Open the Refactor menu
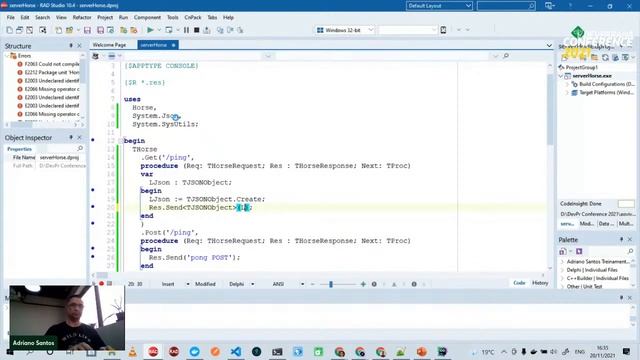Viewport: 640px width, 360px height. tap(82, 18)
